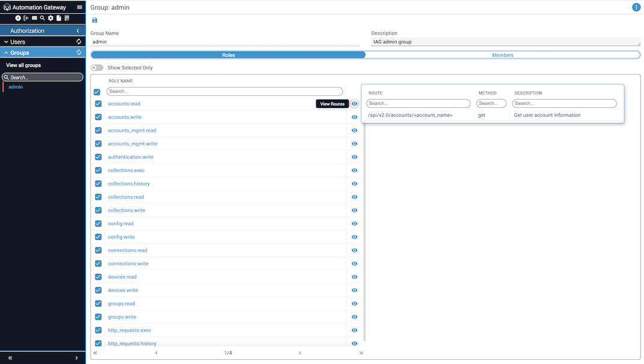Click the plus add icon in sidebar toolbar
Viewport: 644px width, 364px height.
18,18
